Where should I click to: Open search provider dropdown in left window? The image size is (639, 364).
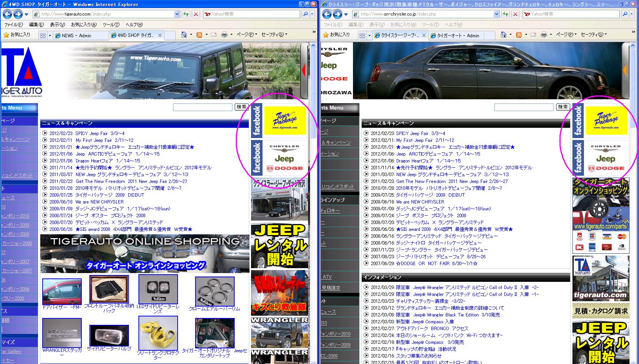point(312,14)
